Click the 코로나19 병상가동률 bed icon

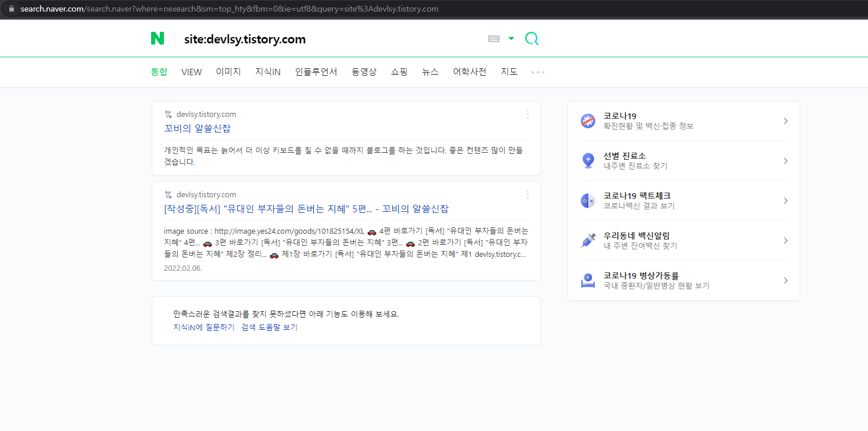coord(588,281)
